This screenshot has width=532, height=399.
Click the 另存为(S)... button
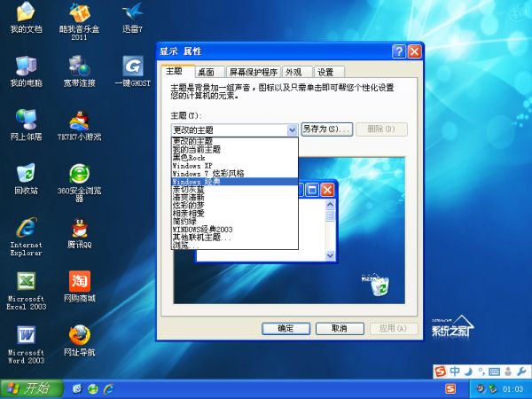(x=327, y=129)
